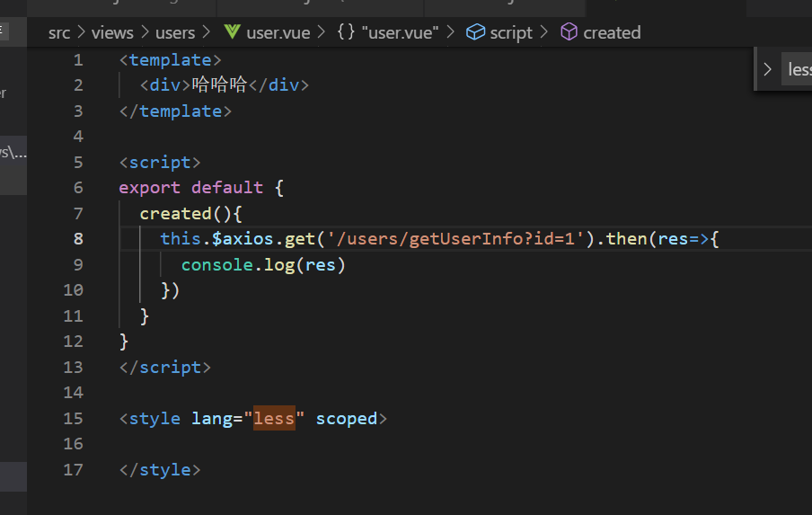Expand chevron after "user.vue" object breadcrumb
Screen dimensions: 812x515
coord(451,32)
